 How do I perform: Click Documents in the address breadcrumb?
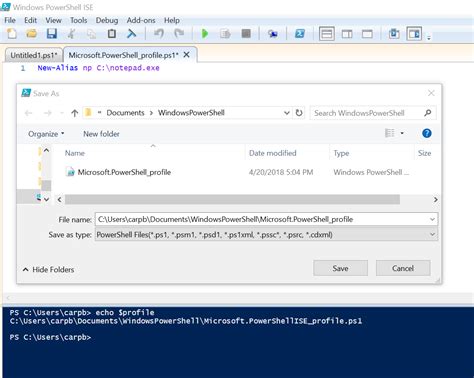[x=125, y=113]
